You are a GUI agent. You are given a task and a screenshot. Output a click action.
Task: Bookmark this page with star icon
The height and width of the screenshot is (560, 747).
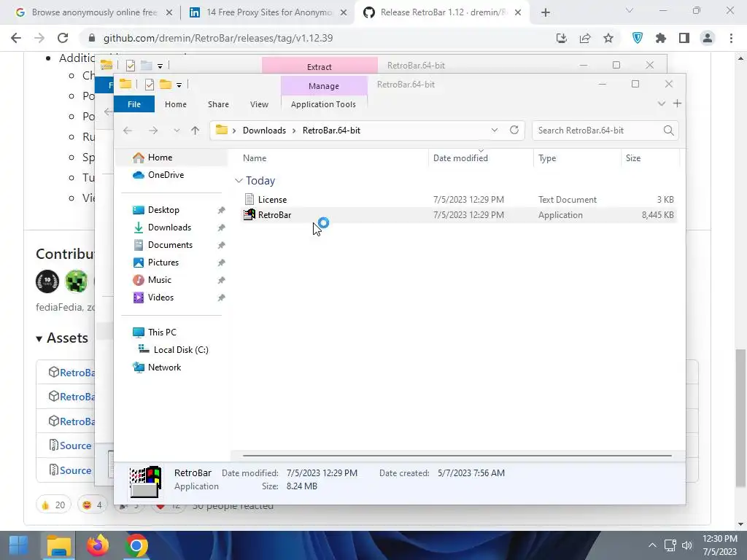coord(608,38)
